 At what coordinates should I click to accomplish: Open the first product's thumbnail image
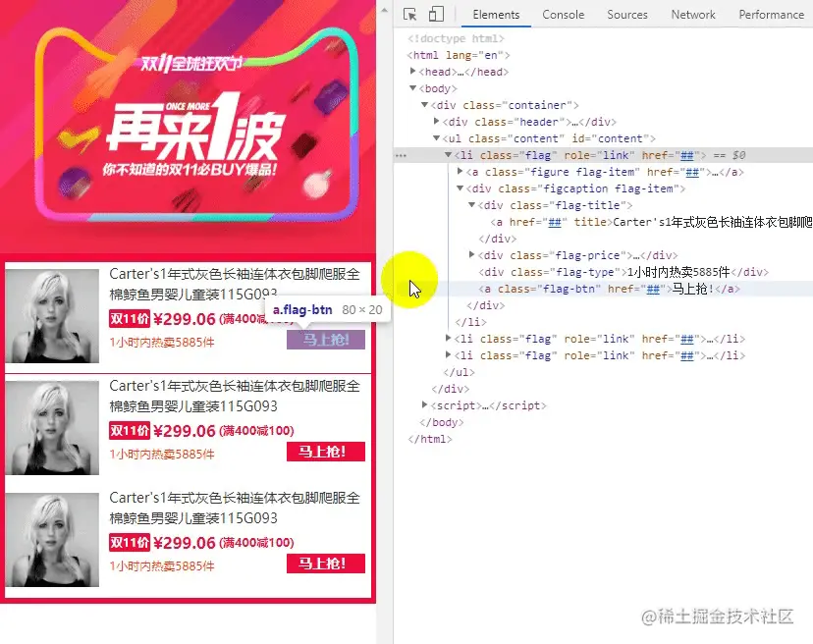pyautogui.click(x=52, y=316)
